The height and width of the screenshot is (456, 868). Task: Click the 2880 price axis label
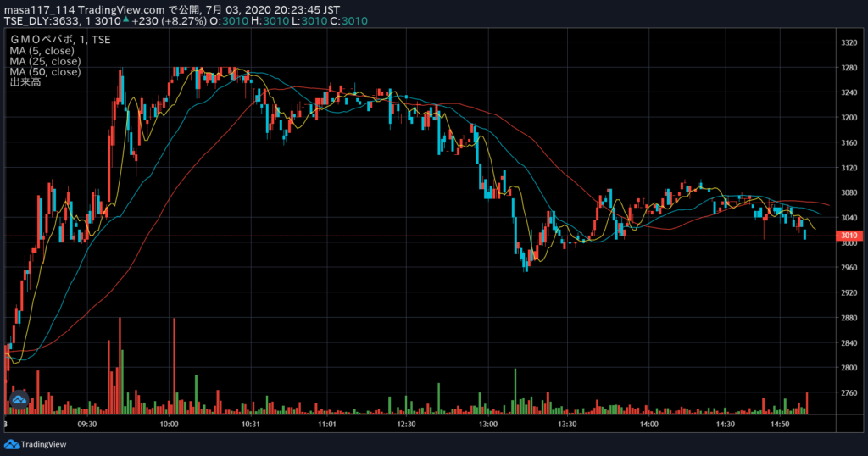click(x=849, y=318)
